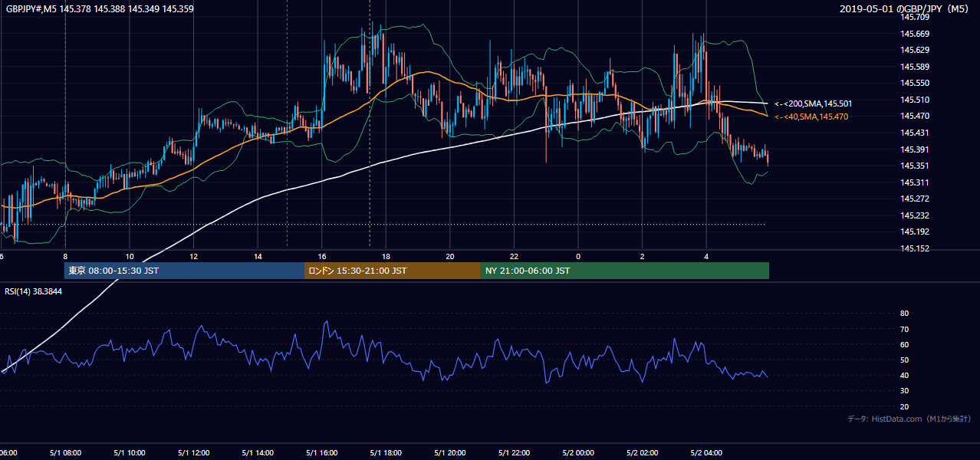Image resolution: width=980 pixels, height=460 pixels.
Task: Click the 145.589 price axis label
Action: pos(916,67)
